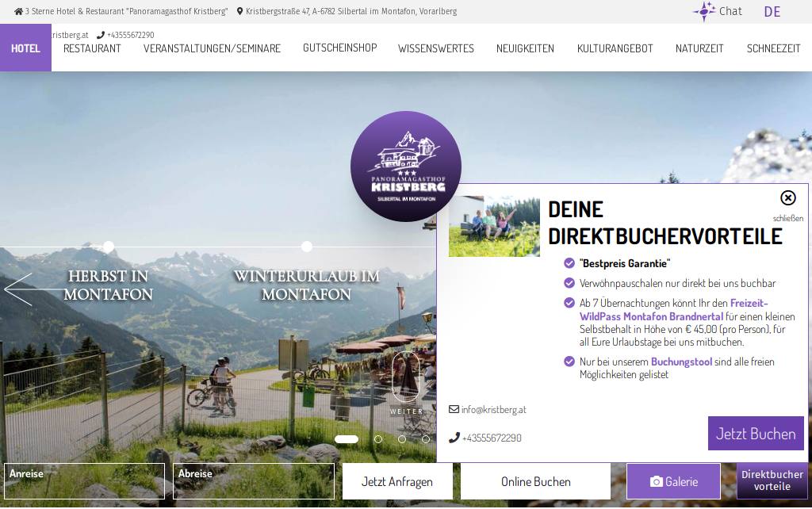This screenshot has height=509, width=812.
Task: Open the Gutscheinshop menu item
Action: click(x=339, y=48)
